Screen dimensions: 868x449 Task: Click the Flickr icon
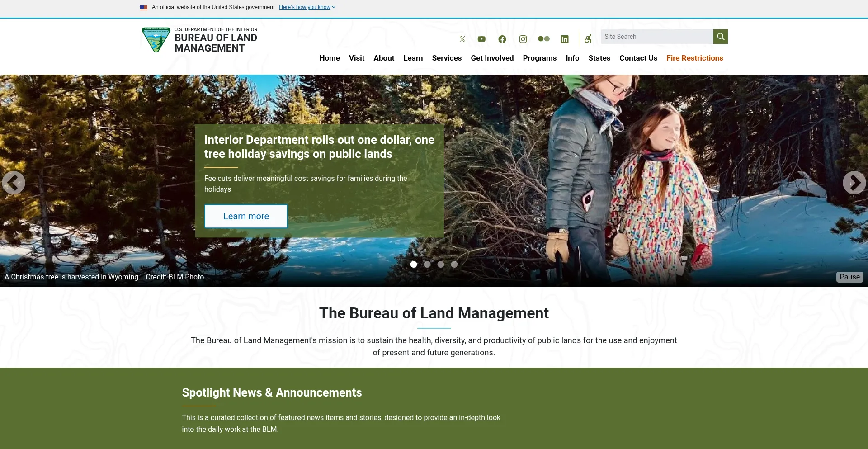tap(544, 39)
